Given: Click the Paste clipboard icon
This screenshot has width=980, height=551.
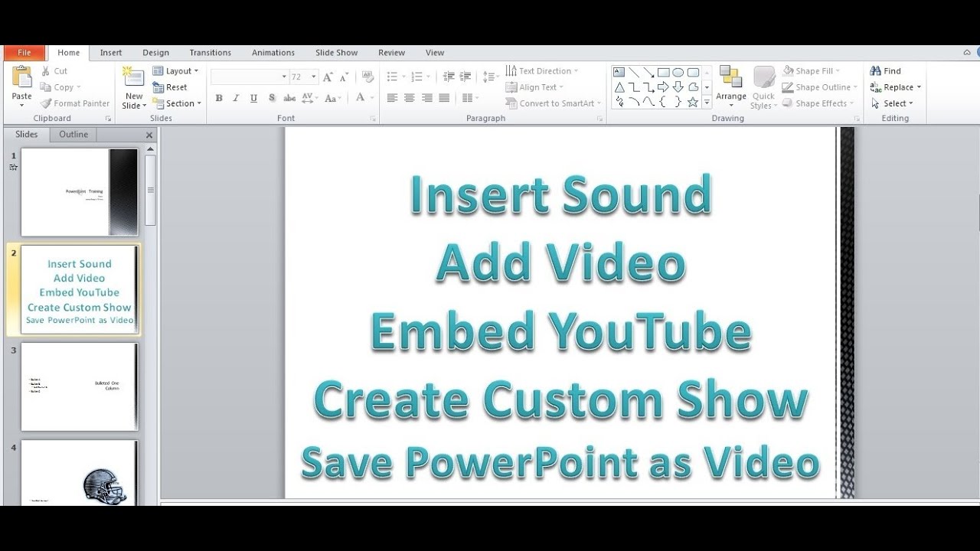Looking at the screenshot, I should click(x=21, y=77).
